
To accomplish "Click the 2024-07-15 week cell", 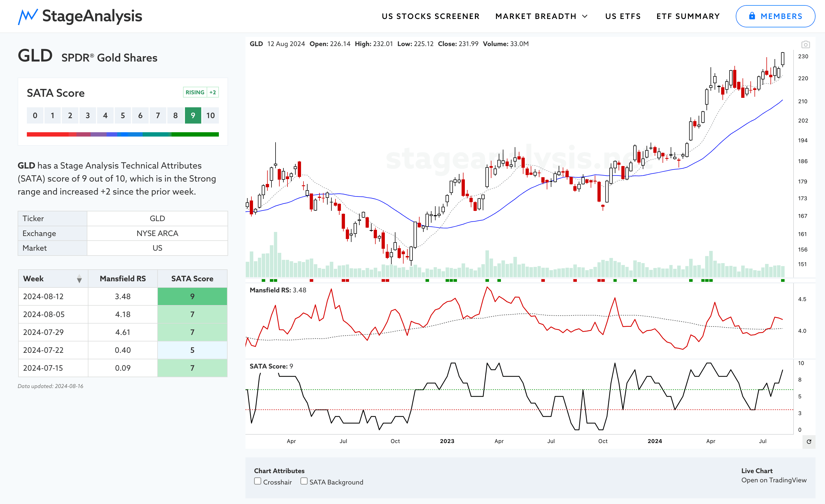I will pyautogui.click(x=53, y=368).
